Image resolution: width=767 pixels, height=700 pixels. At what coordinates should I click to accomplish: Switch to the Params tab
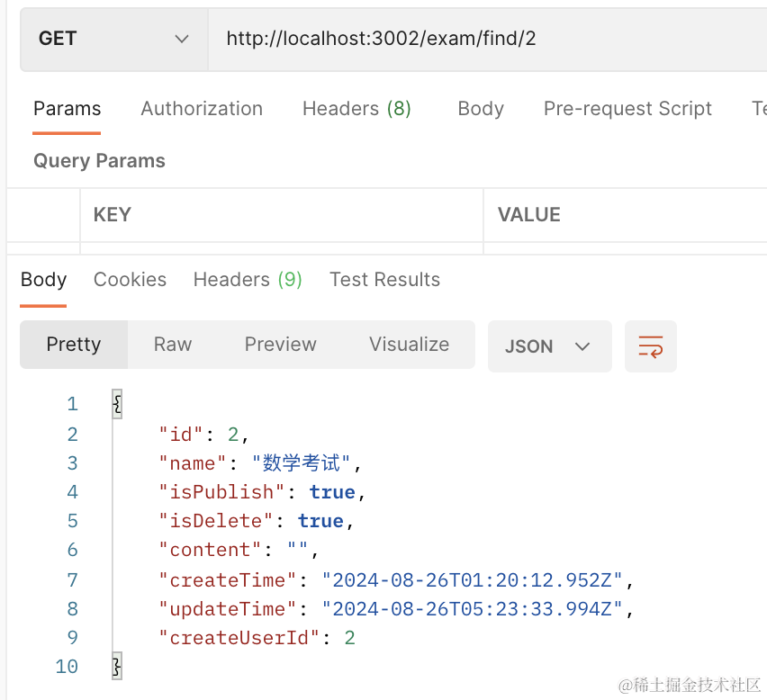(67, 109)
